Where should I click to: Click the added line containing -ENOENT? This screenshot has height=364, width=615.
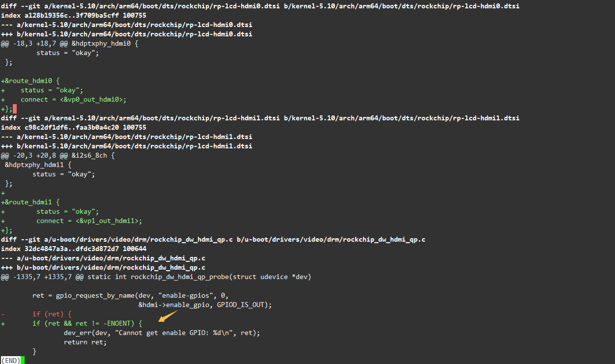point(87,323)
